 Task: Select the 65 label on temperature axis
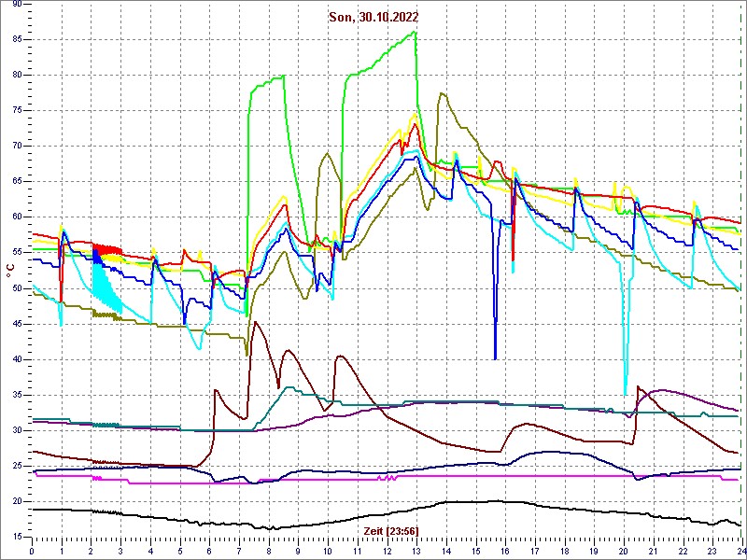tap(17, 182)
